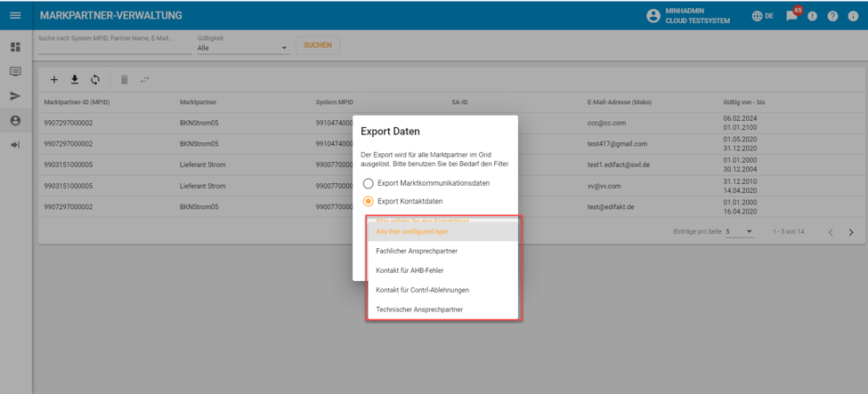The height and width of the screenshot is (394, 868).
Task: Sort by Marktpartner-ID (MPID) column header
Action: point(78,103)
